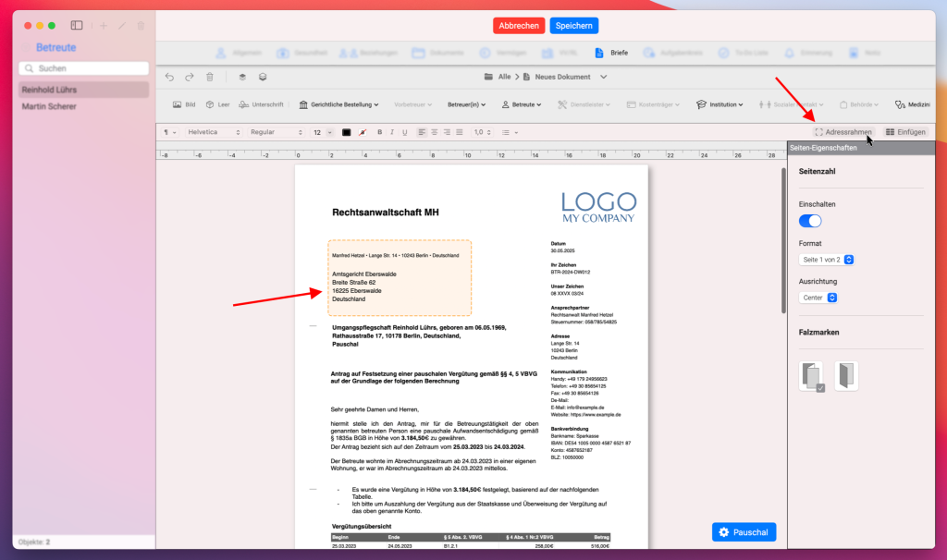Click the strikethrough background color swatch

point(363,132)
